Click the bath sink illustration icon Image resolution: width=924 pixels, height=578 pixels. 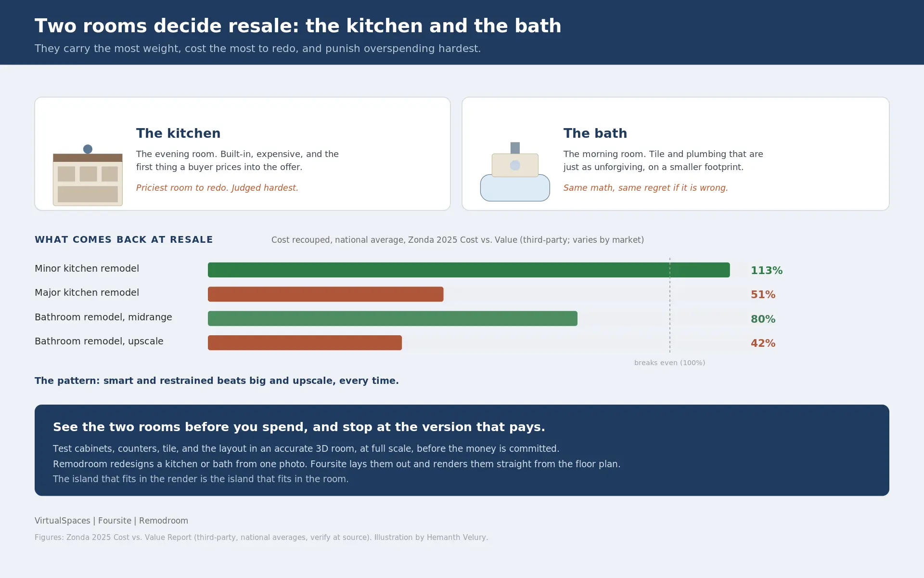click(x=515, y=171)
